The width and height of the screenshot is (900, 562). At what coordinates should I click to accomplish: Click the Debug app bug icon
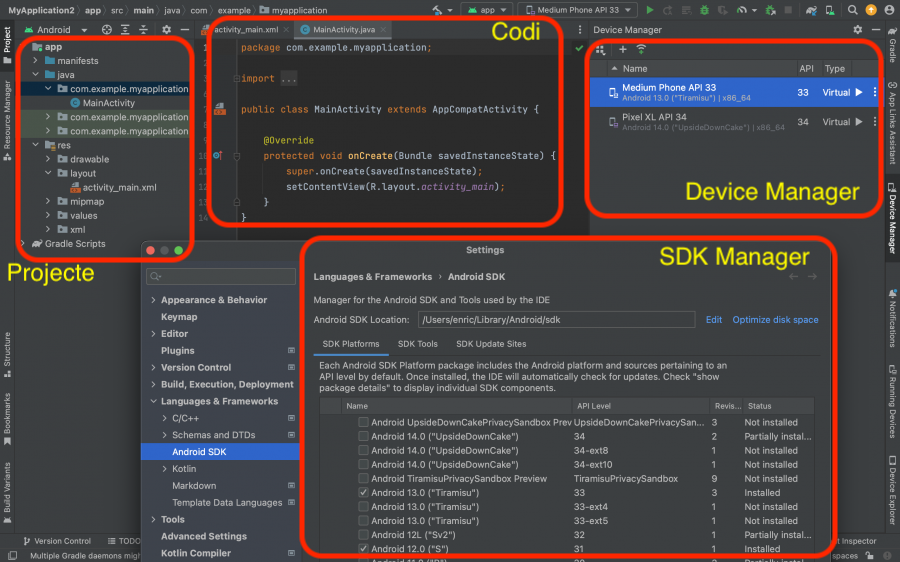[704, 10]
